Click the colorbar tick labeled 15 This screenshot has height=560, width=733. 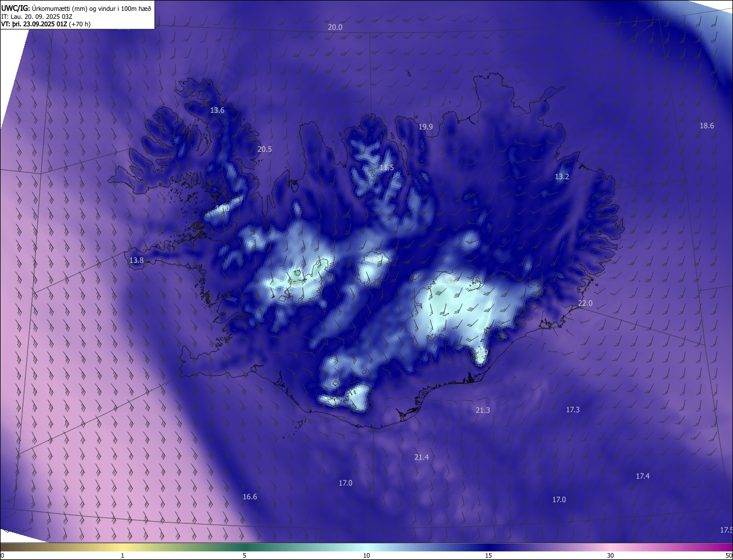pyautogui.click(x=488, y=555)
